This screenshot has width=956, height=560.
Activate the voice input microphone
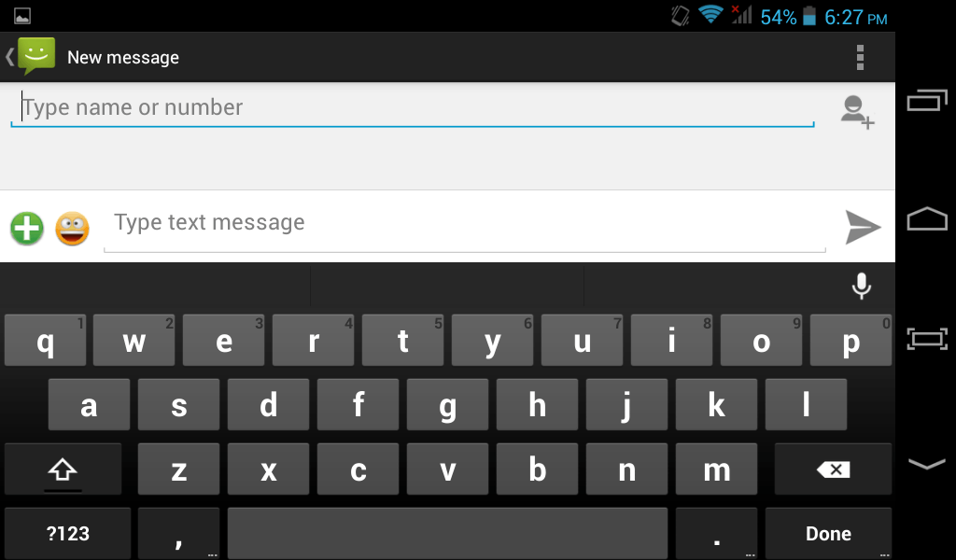(x=861, y=286)
